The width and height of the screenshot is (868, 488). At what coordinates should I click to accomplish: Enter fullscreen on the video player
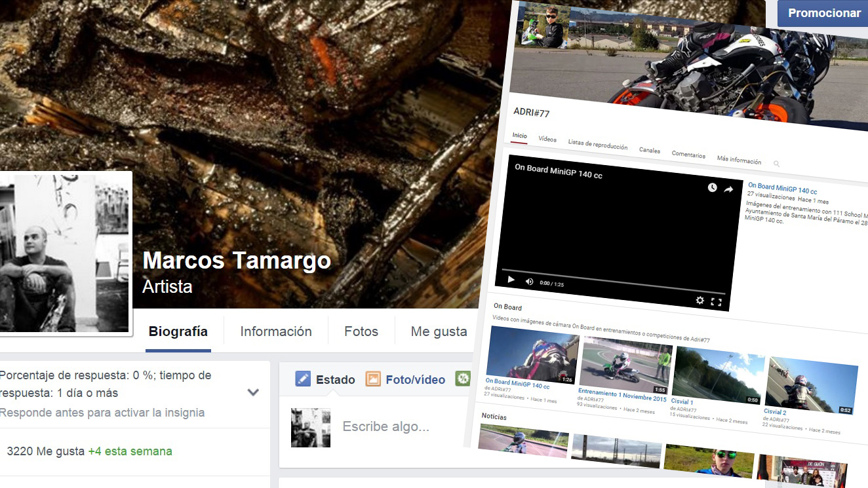pyautogui.click(x=716, y=302)
